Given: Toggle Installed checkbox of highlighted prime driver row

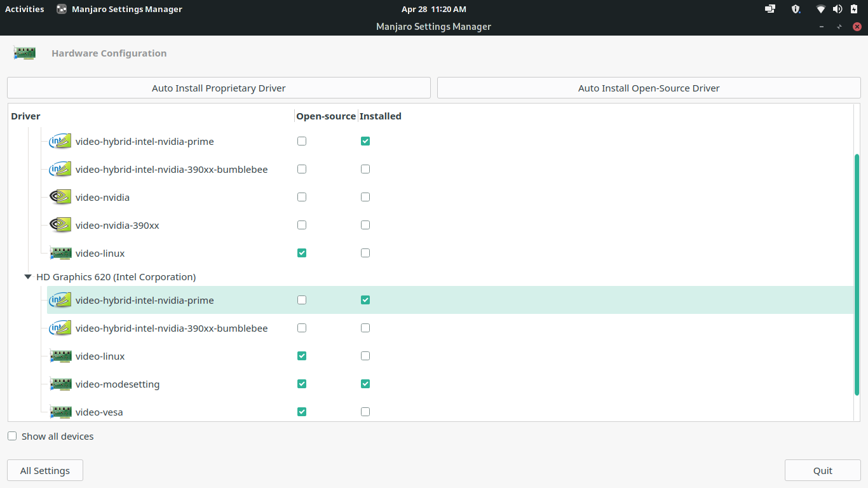Looking at the screenshot, I should tap(365, 300).
